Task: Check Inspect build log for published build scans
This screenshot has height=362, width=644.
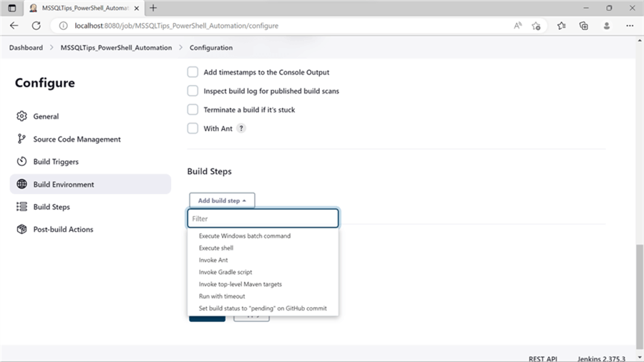Action: point(192,91)
